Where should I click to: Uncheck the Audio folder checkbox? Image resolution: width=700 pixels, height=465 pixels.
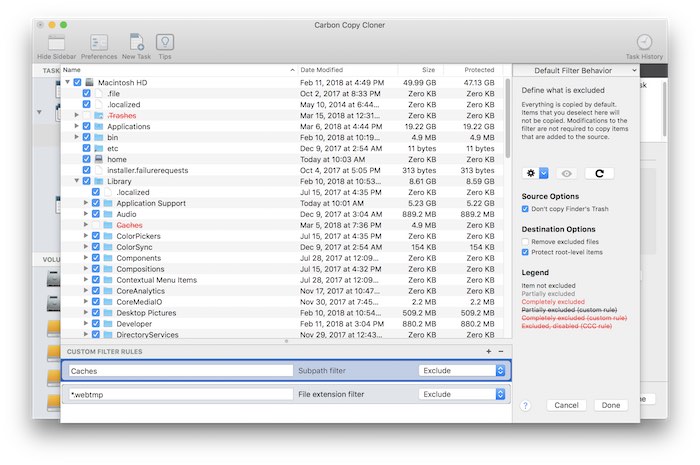tap(96, 214)
